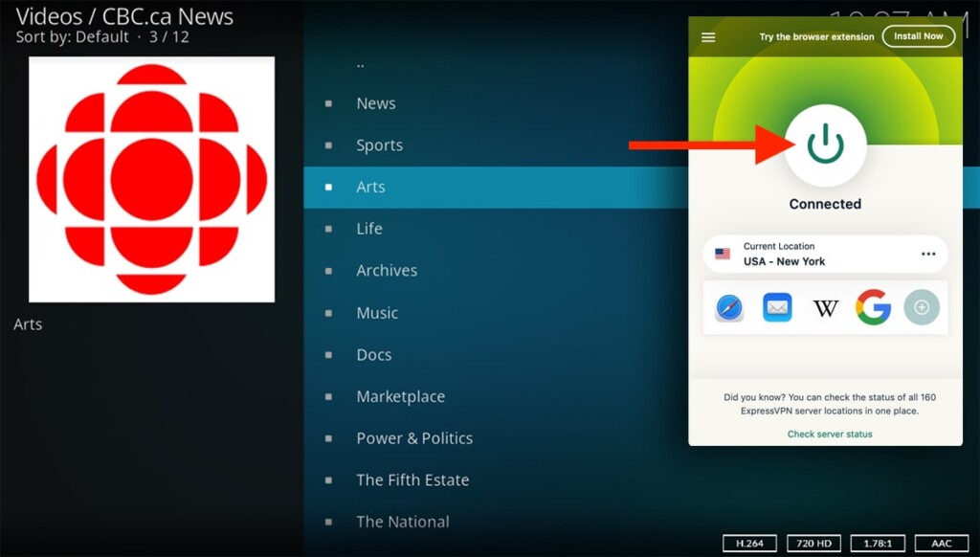Go up to parent folder (..)
Screen dimensions: 980x557
click(360, 64)
